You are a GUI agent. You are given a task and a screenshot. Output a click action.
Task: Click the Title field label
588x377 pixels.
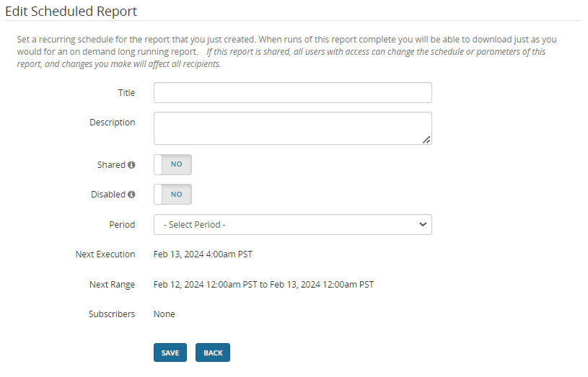point(126,93)
